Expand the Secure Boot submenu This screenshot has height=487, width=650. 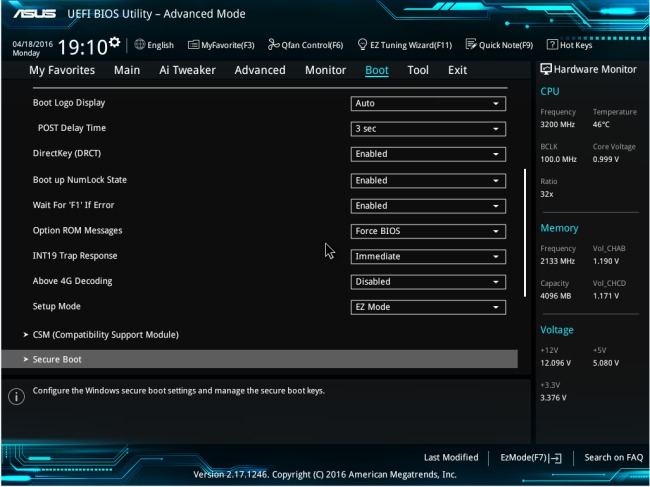(x=260, y=359)
